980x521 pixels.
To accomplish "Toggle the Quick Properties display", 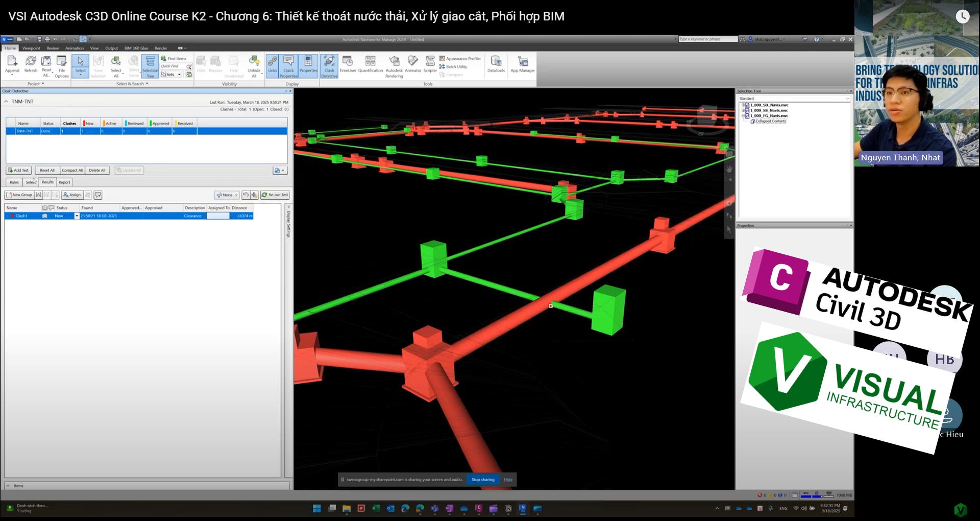I will (x=288, y=67).
